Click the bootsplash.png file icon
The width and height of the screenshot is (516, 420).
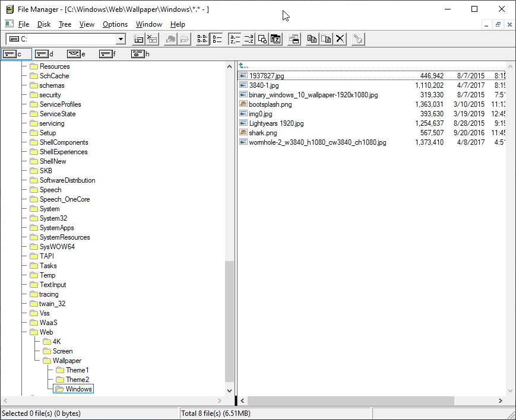click(243, 104)
